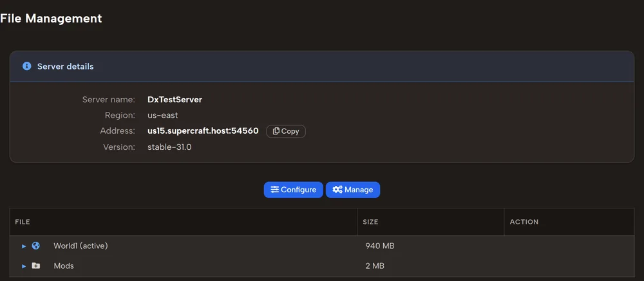The width and height of the screenshot is (644, 281).
Task: Select the World1 (active) file name
Action: tap(80, 246)
